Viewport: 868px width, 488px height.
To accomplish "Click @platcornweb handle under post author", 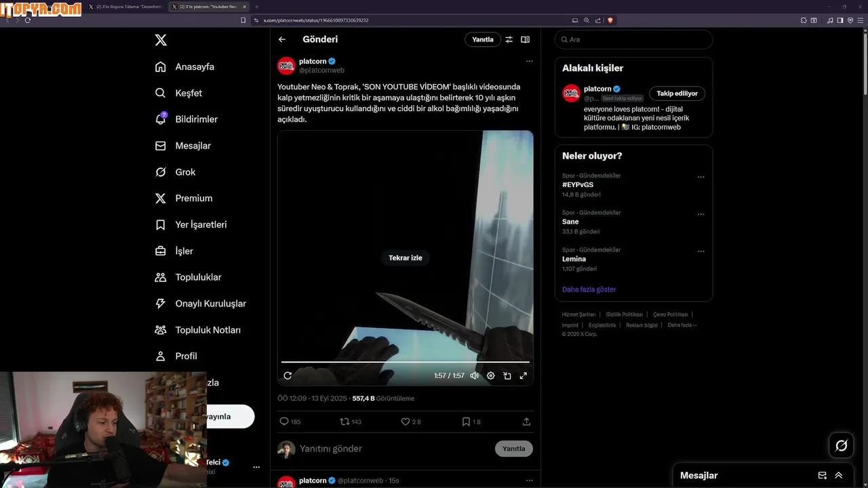I will tap(321, 70).
